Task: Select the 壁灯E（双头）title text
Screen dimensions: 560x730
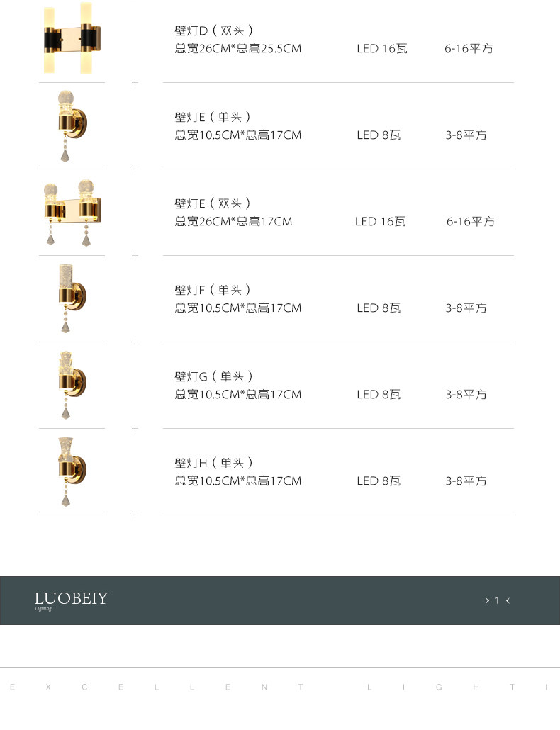Action: tap(213, 203)
